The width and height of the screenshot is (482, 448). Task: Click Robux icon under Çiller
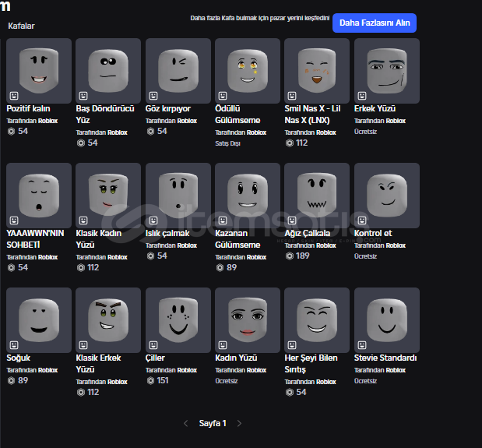point(150,380)
